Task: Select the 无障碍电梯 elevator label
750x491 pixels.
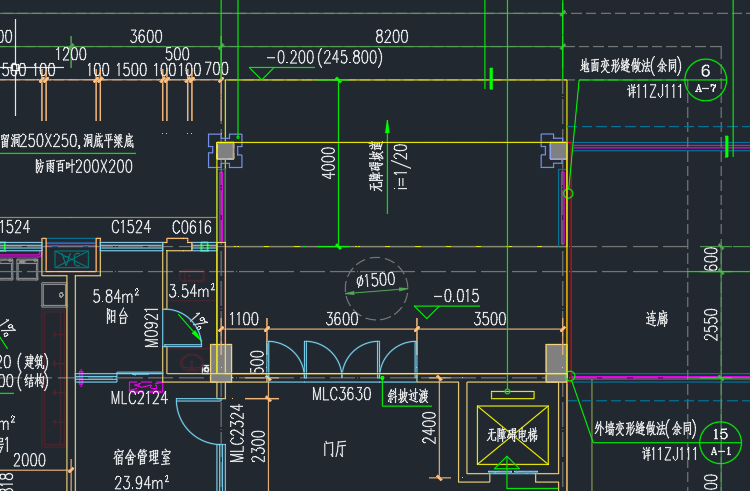Action: pos(512,435)
